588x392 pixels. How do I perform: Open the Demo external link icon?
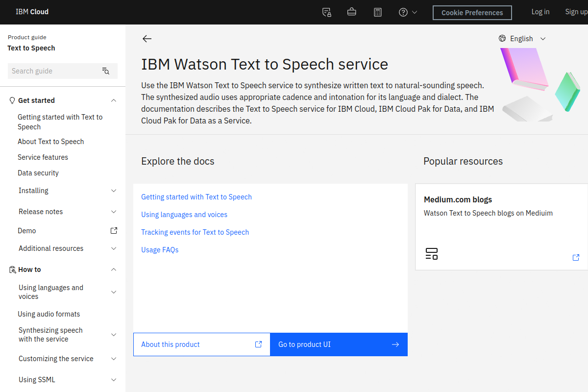(x=114, y=230)
